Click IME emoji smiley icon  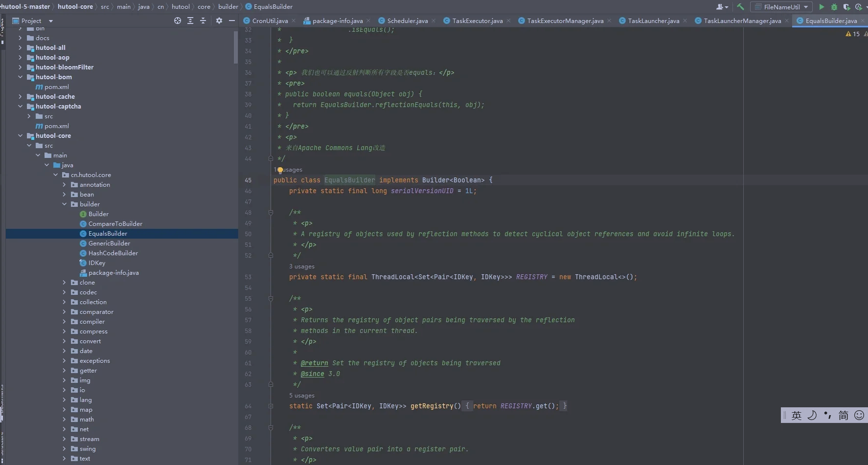point(859,415)
